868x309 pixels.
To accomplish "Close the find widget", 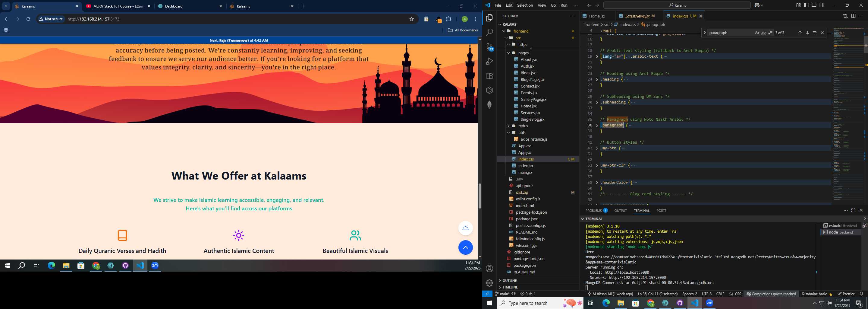I will tap(822, 33).
